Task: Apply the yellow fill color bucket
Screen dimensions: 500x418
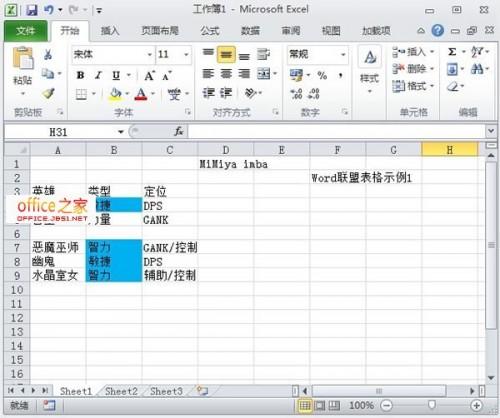Action: coord(115,94)
